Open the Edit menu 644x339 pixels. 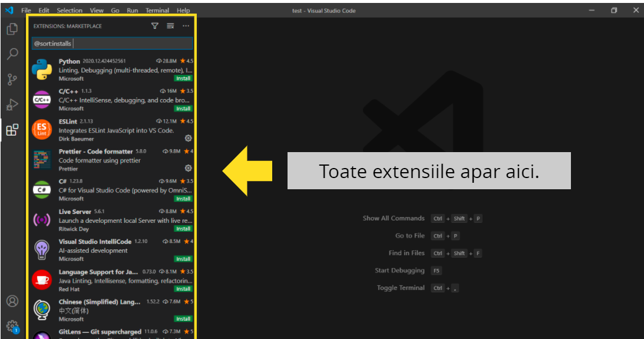click(x=44, y=10)
